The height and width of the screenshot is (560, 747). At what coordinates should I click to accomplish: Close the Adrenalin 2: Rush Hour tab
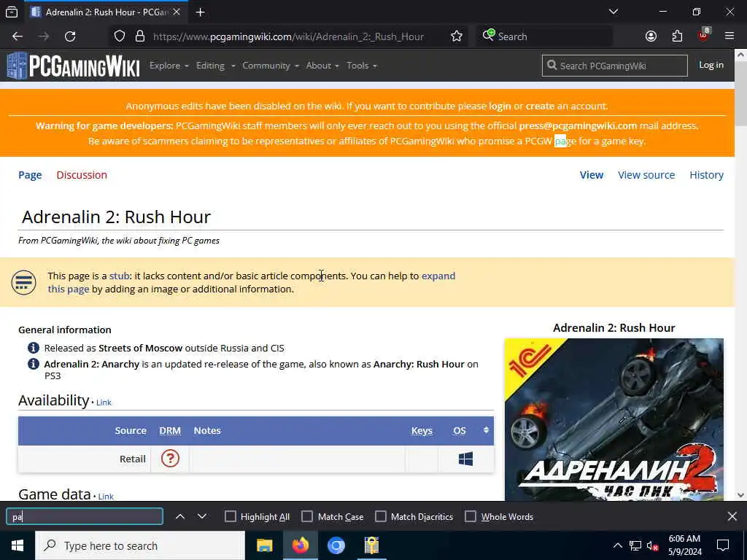point(177,12)
